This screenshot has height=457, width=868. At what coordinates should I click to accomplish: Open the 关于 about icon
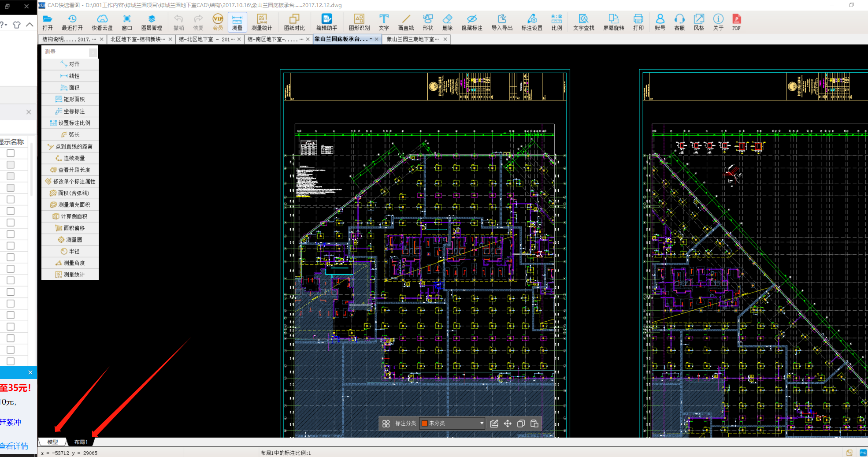pyautogui.click(x=718, y=22)
